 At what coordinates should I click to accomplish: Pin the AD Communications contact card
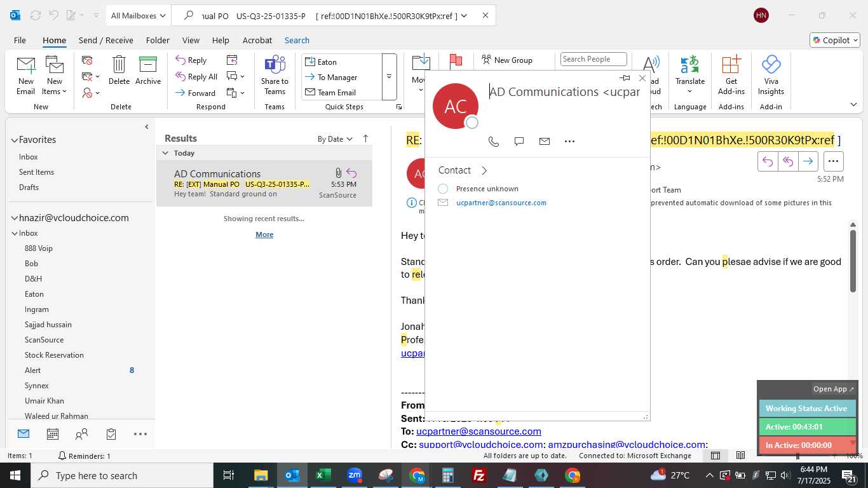(625, 78)
